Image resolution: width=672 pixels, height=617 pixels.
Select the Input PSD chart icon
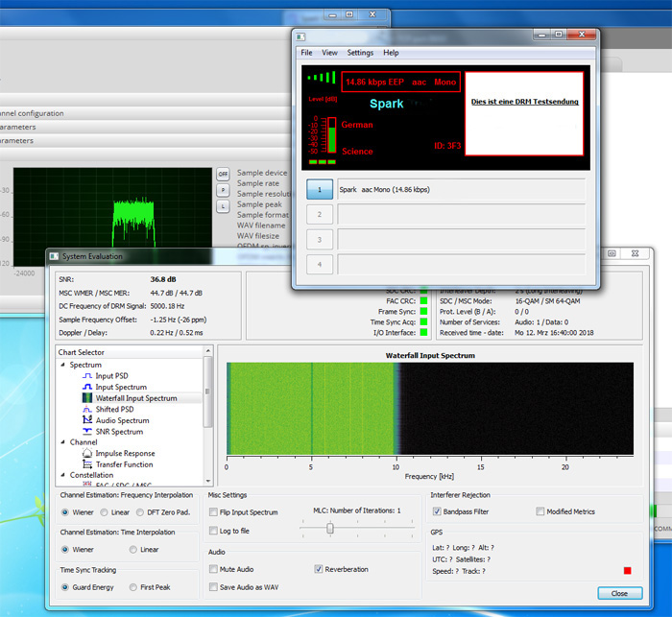[87, 375]
